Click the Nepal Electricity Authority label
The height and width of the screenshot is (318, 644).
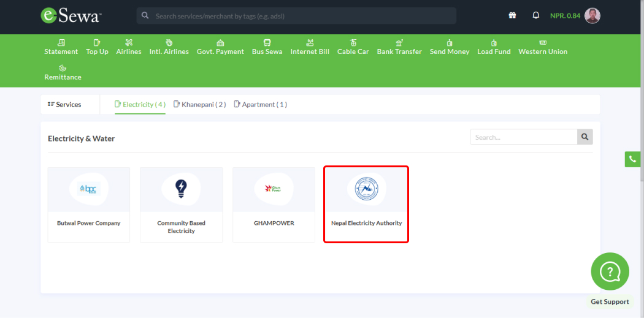[366, 223]
